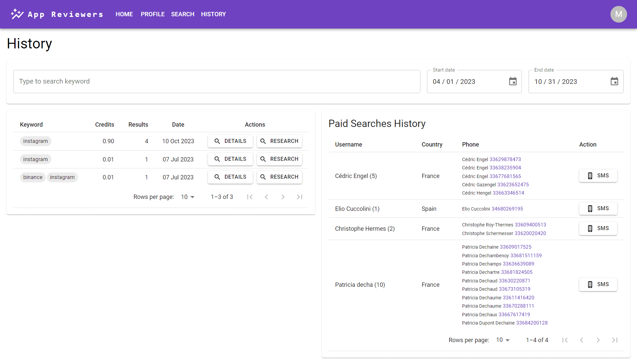Click phone number 33629878473 link
Screen dimensions: 637x364
pyautogui.click(x=505, y=159)
